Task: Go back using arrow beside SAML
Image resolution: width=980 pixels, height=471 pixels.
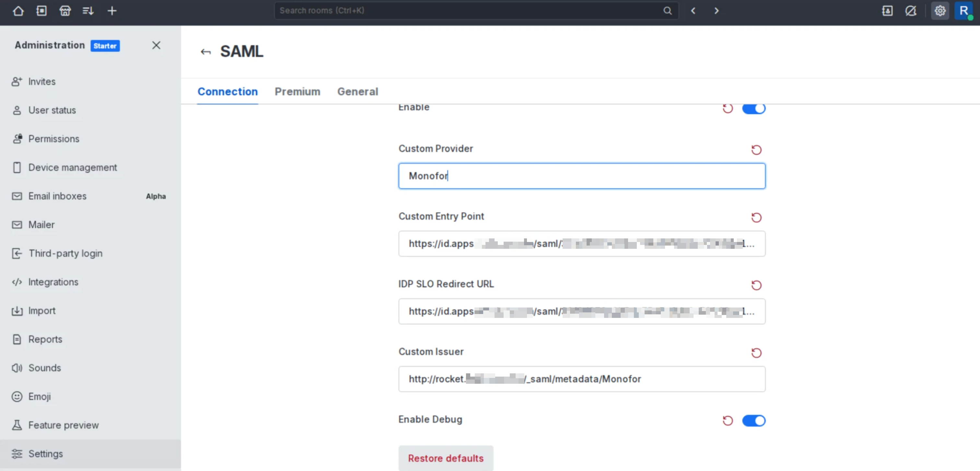Action: 206,52
